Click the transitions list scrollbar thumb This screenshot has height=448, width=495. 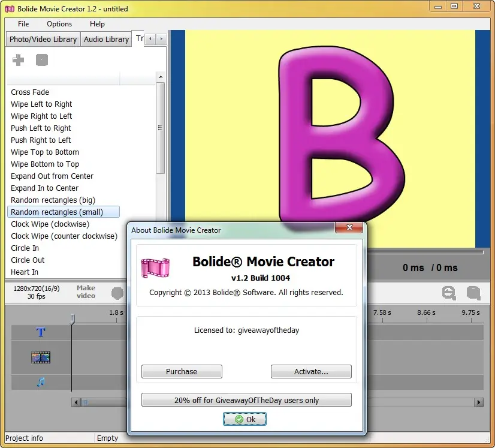point(161,128)
